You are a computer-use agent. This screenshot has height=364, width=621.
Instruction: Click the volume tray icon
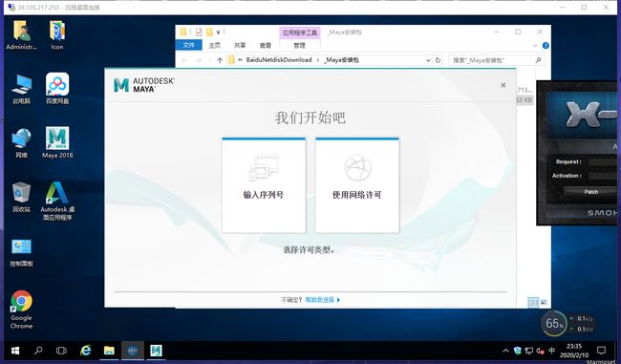pyautogui.click(x=540, y=351)
